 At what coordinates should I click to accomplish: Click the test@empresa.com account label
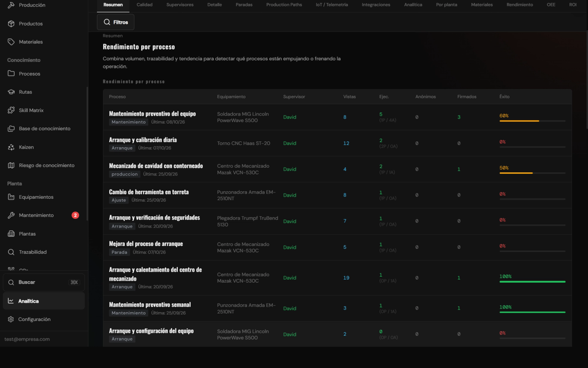27,339
